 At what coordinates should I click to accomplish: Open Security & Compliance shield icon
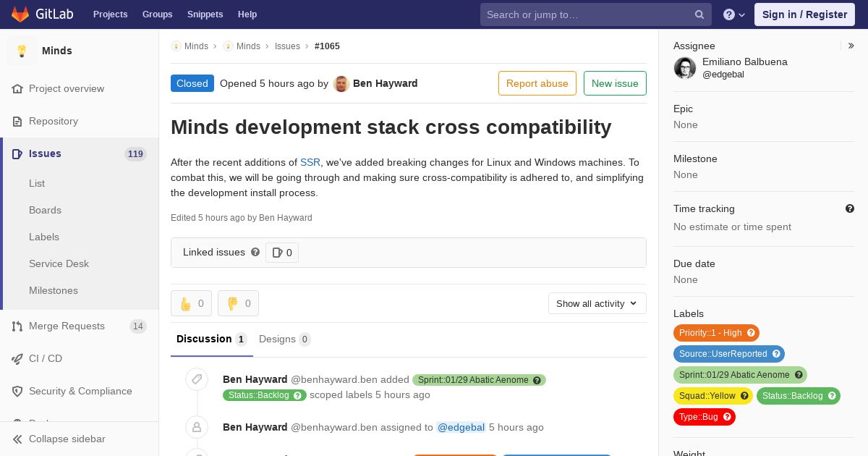(17, 391)
